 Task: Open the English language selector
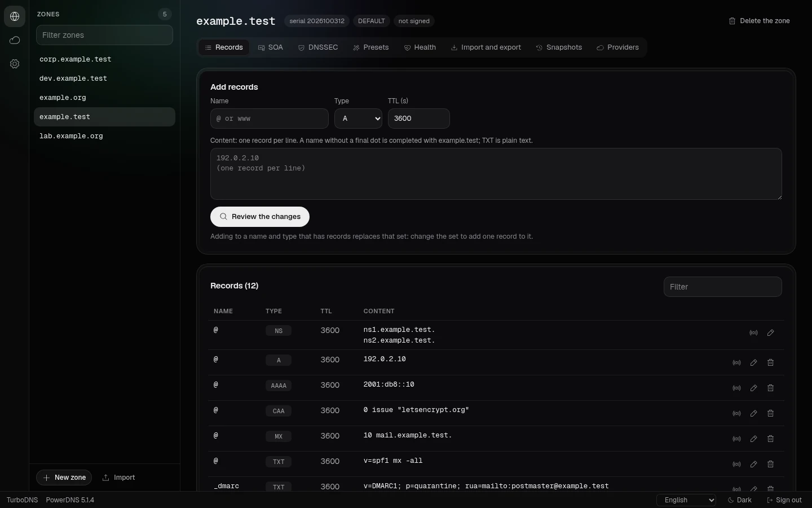pos(686,500)
